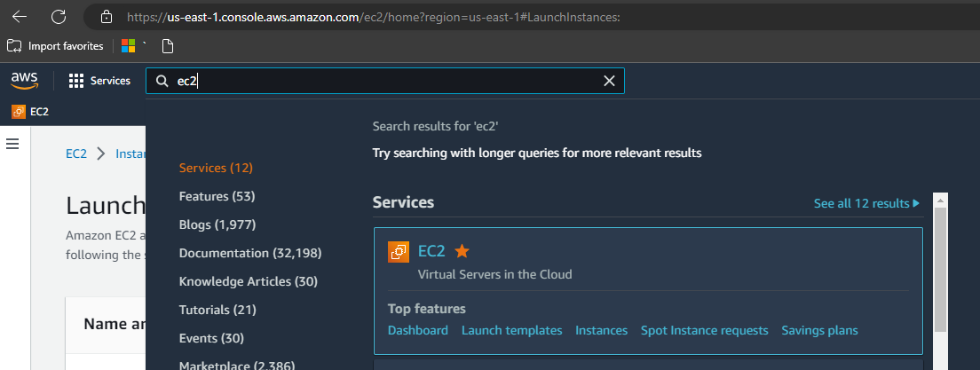The image size is (980, 370).
Task: Click the blank page bookmark icon
Action: (167, 46)
